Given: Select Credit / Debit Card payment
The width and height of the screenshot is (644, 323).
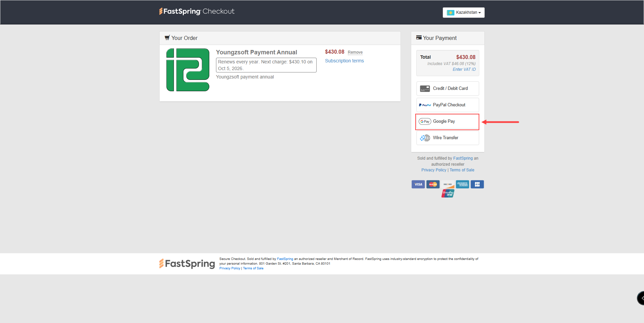Looking at the screenshot, I should [x=447, y=89].
